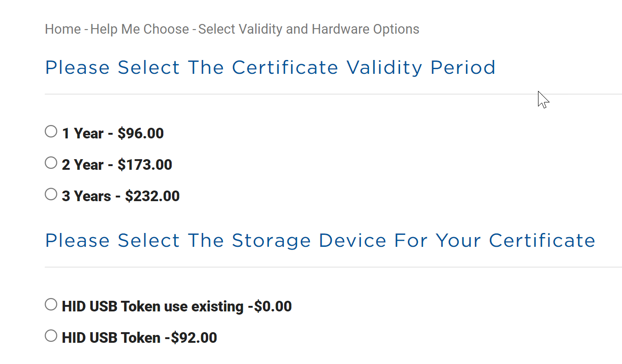Pick the 3 Years radio button circle
The height and width of the screenshot is (364, 622).
(x=51, y=194)
